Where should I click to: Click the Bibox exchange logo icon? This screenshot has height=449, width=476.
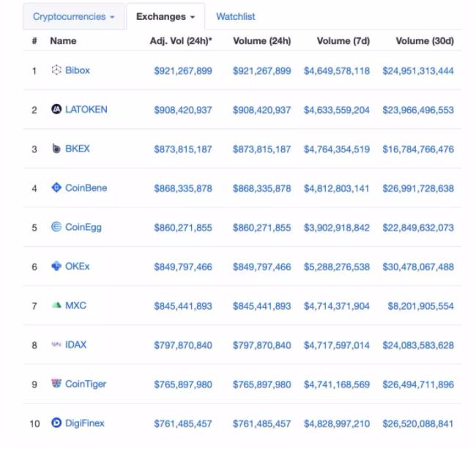pos(56,70)
